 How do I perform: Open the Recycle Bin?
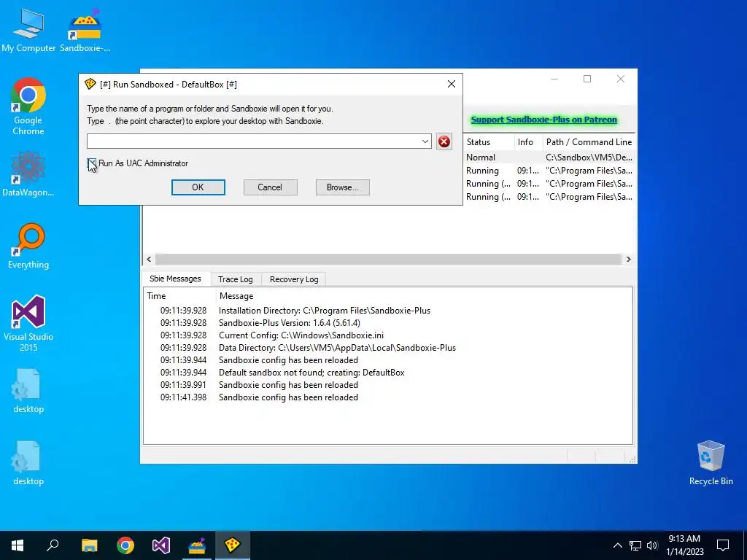pos(711,463)
